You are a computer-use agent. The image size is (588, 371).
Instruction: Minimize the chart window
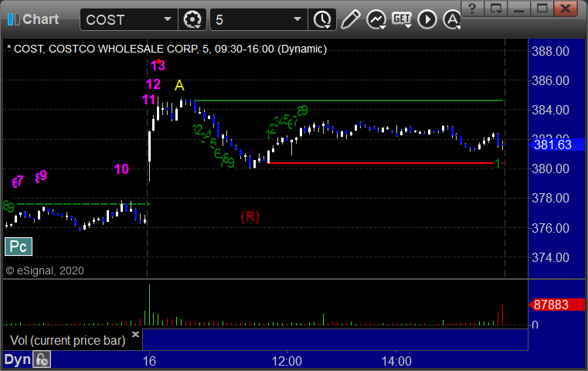coord(519,9)
